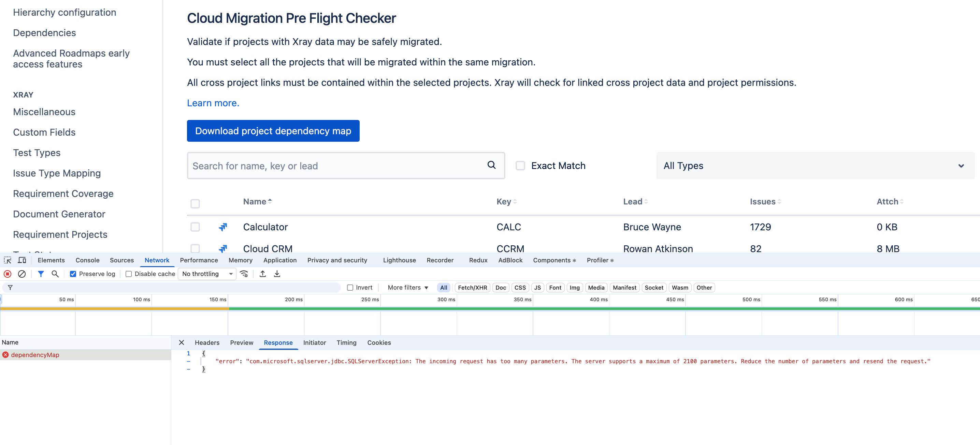Screen dimensions: 980x445
Task: Click Download project dependency map button
Action: [x=273, y=131]
